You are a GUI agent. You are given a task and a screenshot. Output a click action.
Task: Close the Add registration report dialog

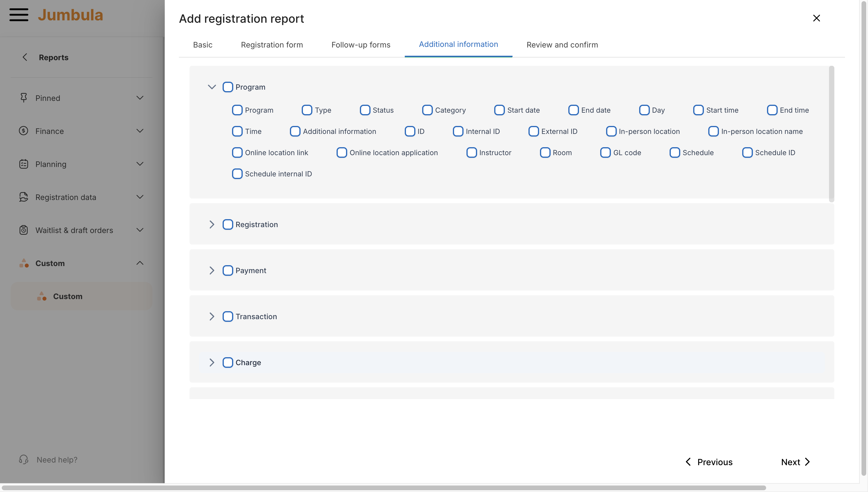(816, 18)
